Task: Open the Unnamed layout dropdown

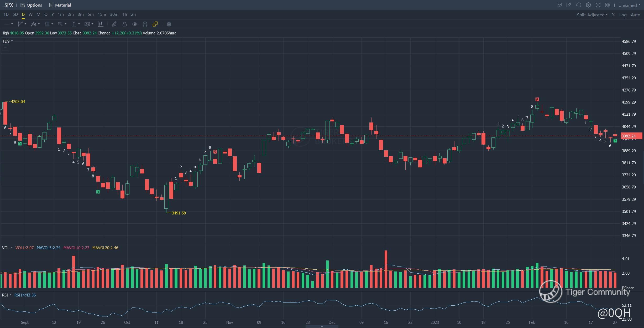Action: click(629, 5)
